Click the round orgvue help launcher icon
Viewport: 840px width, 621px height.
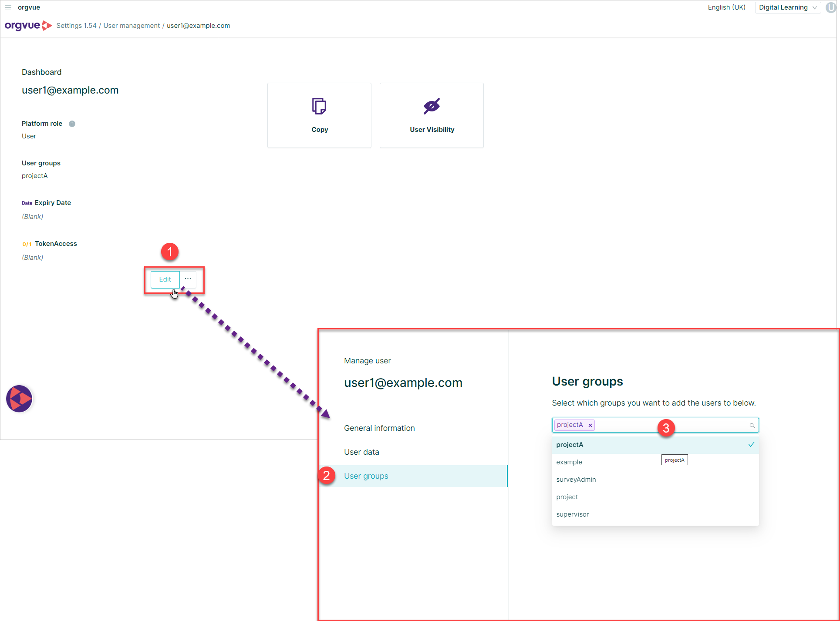19,398
